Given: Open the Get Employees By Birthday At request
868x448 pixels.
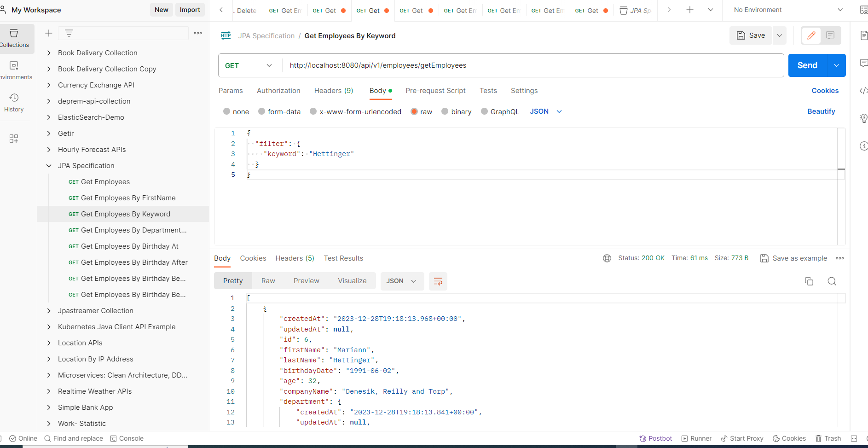Looking at the screenshot, I should pyautogui.click(x=123, y=246).
